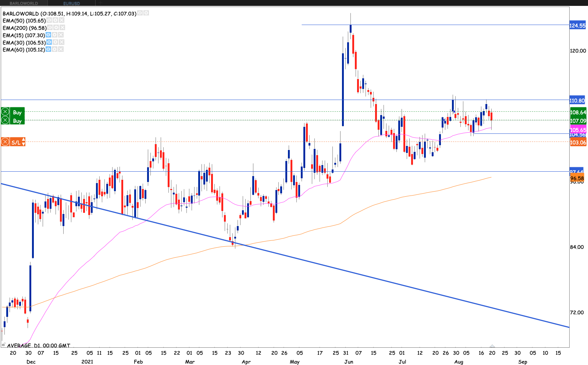Open settings gear for EMA(15) indicator
Viewport: 588px width, 365px height.
[55, 35]
